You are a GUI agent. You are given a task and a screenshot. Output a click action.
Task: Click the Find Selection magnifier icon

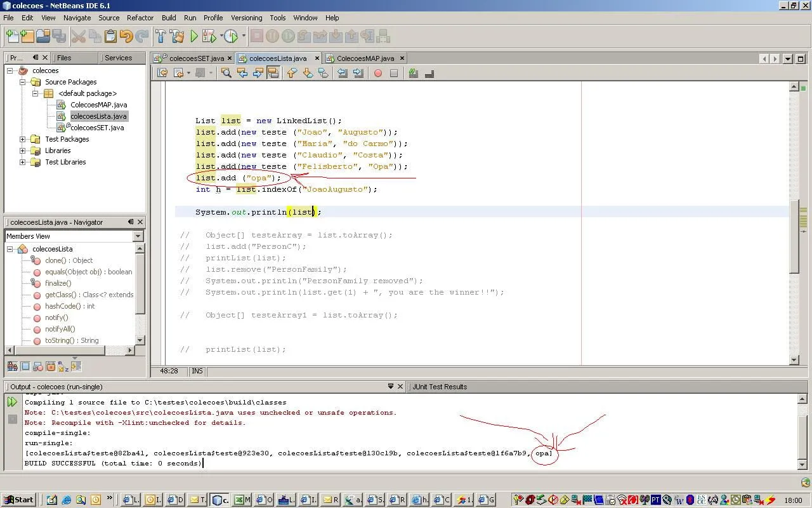[x=226, y=73]
